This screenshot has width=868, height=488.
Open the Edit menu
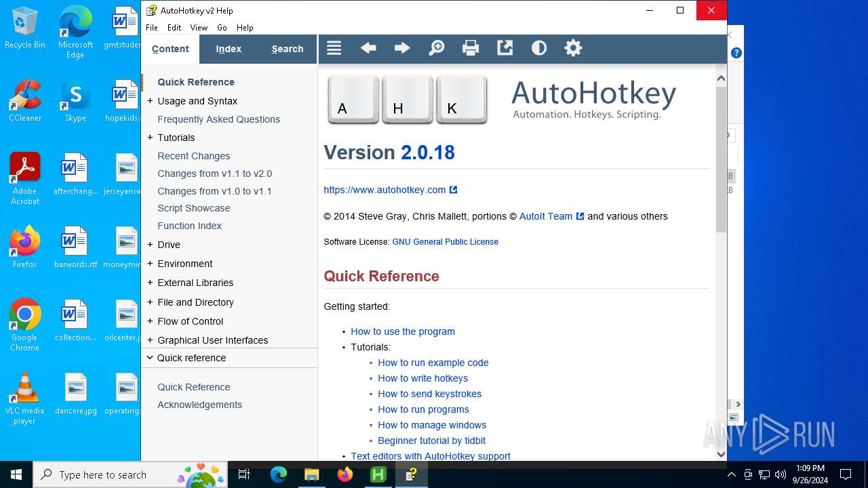[174, 28]
